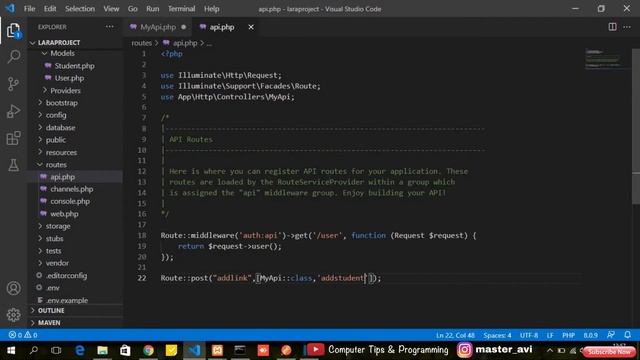640x360 pixels.
Task: Click LF end-of-line selector
Action: tap(550, 335)
